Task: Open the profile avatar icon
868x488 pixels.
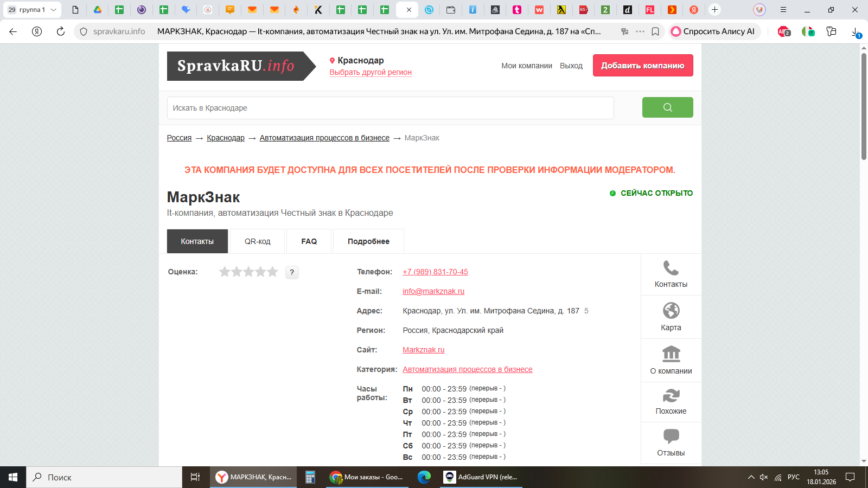Action: tap(759, 10)
